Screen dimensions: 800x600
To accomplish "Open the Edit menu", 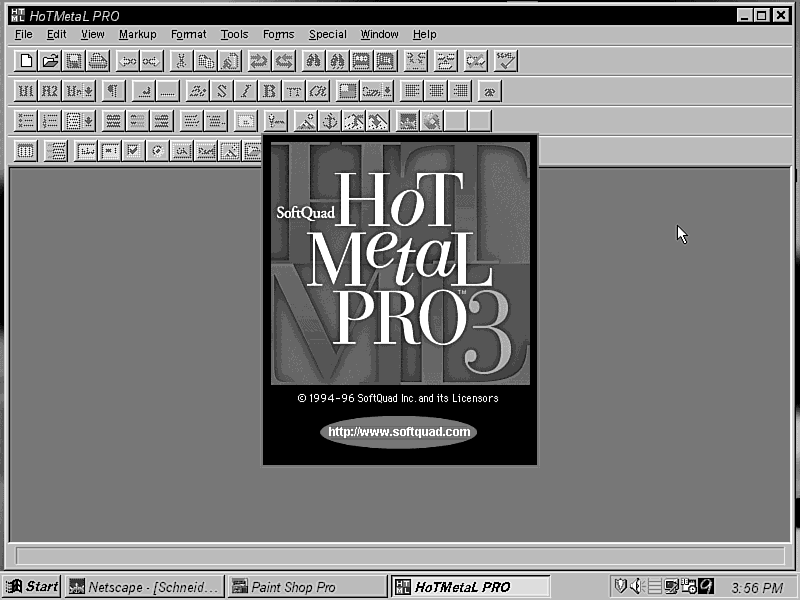I will tap(56, 34).
